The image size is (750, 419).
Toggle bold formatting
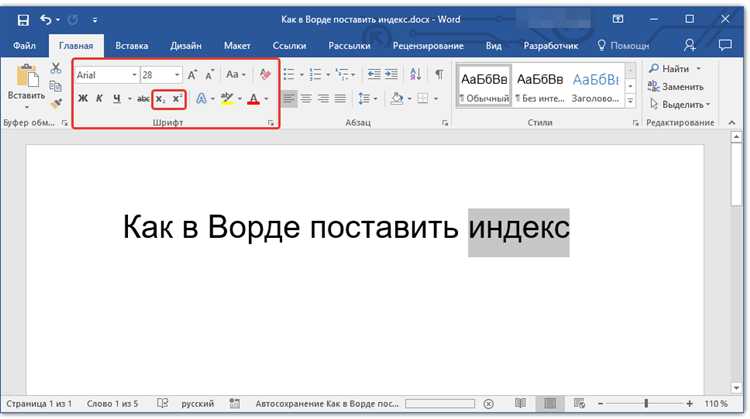[x=83, y=98]
